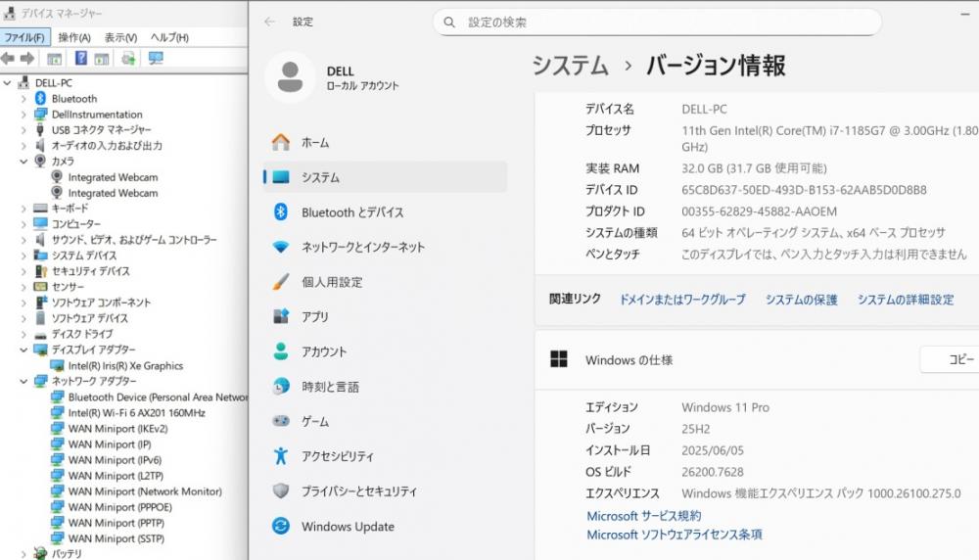
Task: Click the back arrow in Settings window
Action: pyautogui.click(x=270, y=22)
